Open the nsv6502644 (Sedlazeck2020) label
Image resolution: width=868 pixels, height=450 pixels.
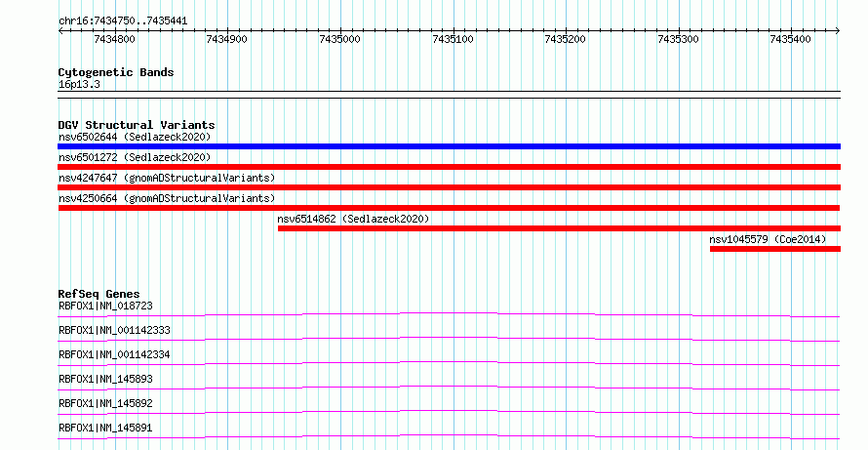pyautogui.click(x=135, y=137)
